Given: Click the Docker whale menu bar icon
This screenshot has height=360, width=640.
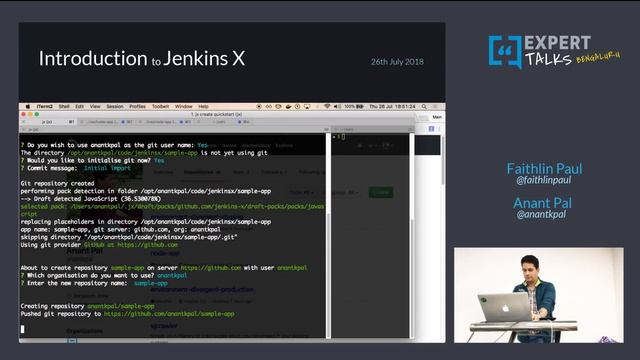Looking at the screenshot, I should (288, 107).
